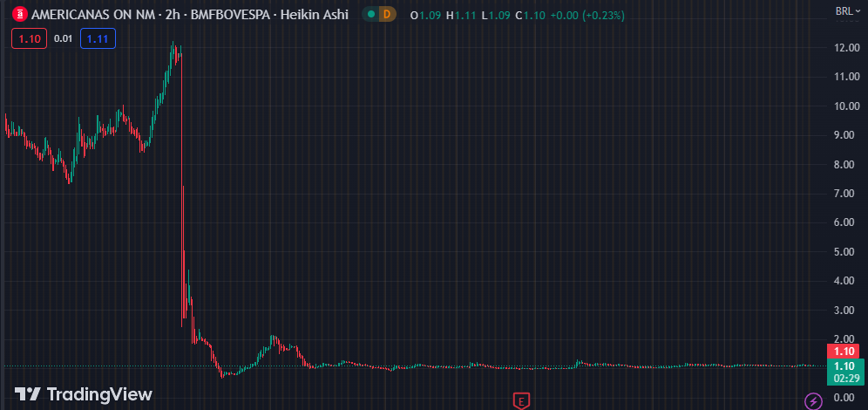Click the red E earnings marker
The image size is (868, 410).
521,400
